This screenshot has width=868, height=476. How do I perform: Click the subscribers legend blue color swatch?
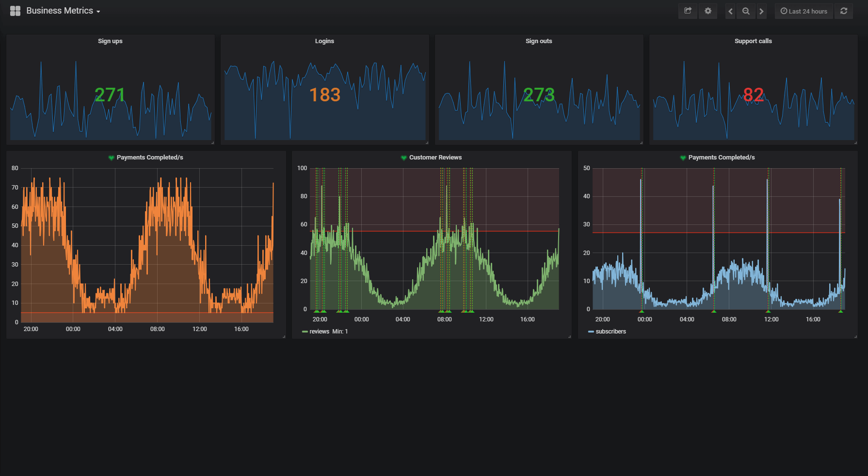pos(591,332)
